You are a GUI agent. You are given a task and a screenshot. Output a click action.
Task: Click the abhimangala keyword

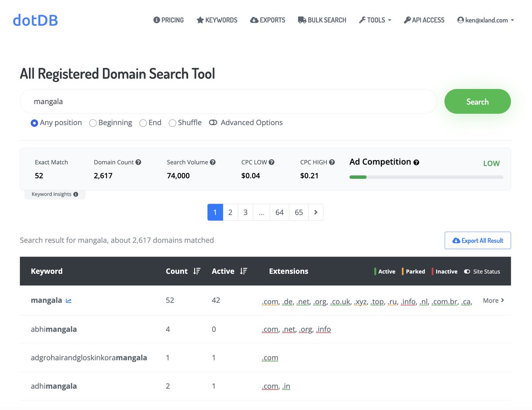pyautogui.click(x=54, y=329)
